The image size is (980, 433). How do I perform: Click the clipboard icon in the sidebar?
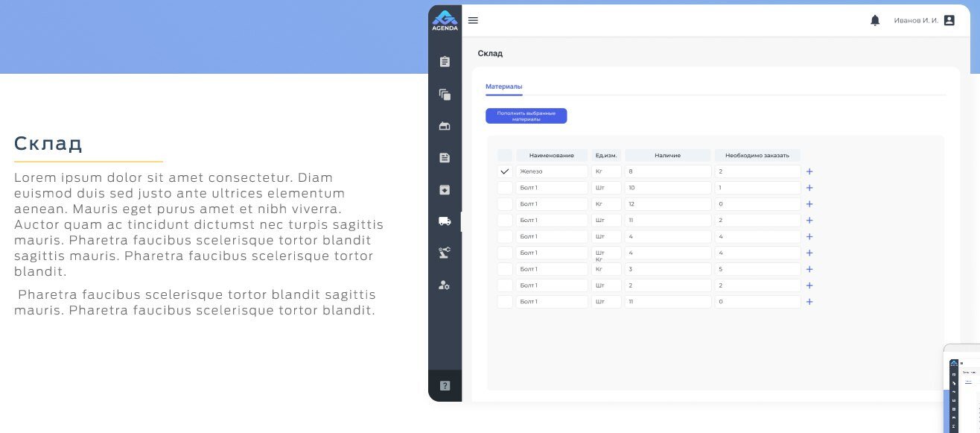[x=445, y=62]
